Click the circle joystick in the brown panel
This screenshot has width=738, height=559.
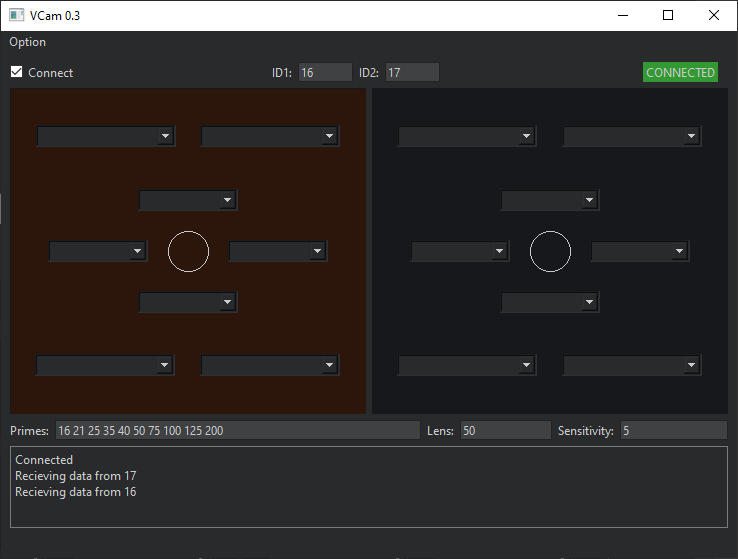[x=188, y=251]
